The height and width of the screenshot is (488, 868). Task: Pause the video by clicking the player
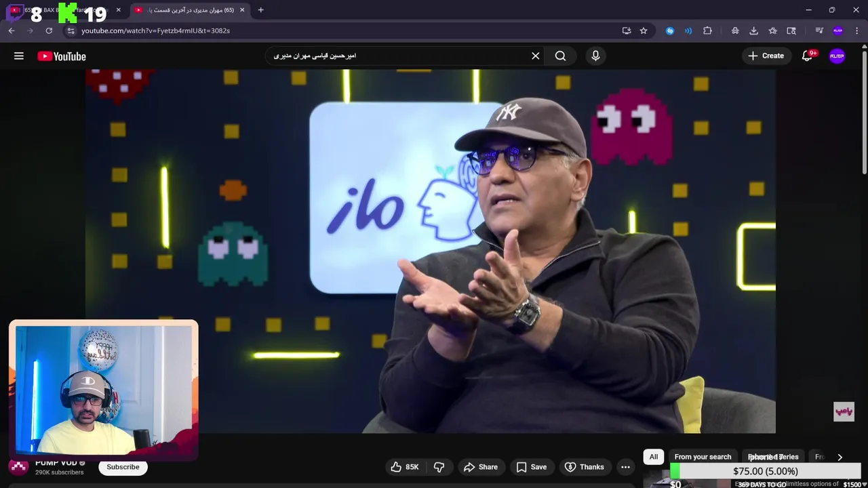(x=431, y=251)
